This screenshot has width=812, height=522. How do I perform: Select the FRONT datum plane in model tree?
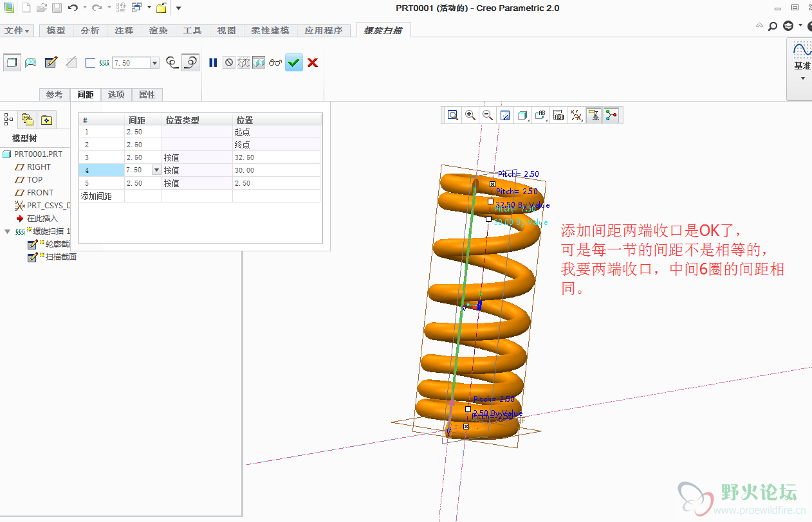coord(40,193)
